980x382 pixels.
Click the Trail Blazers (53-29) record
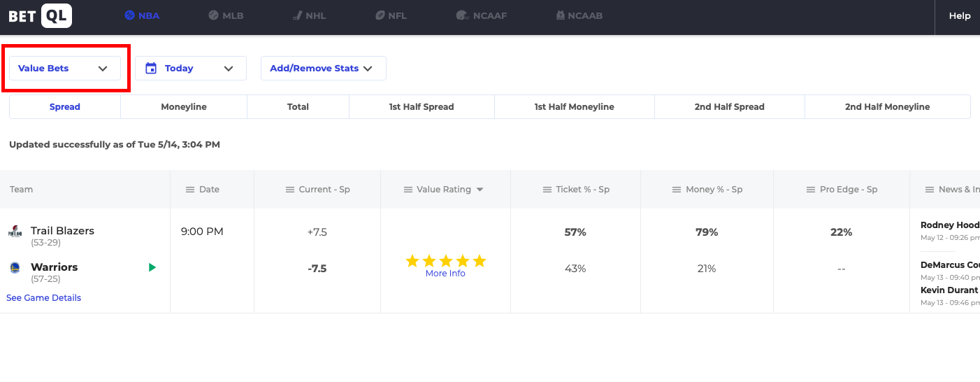[x=45, y=243]
